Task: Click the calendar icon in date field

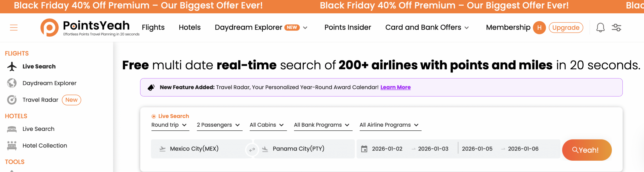Action: pos(364,149)
